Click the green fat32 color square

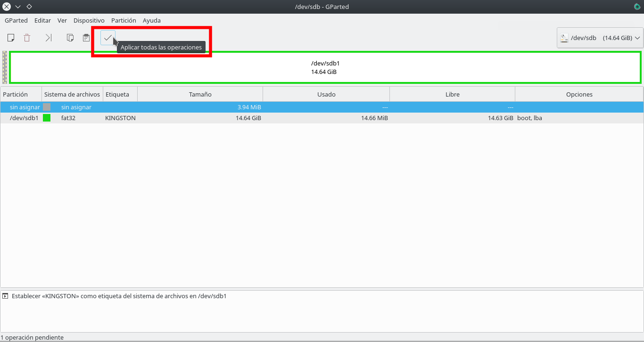pos(47,118)
